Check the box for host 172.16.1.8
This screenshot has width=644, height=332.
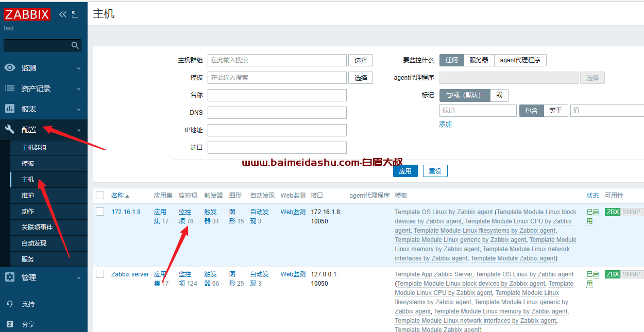pyautogui.click(x=100, y=212)
